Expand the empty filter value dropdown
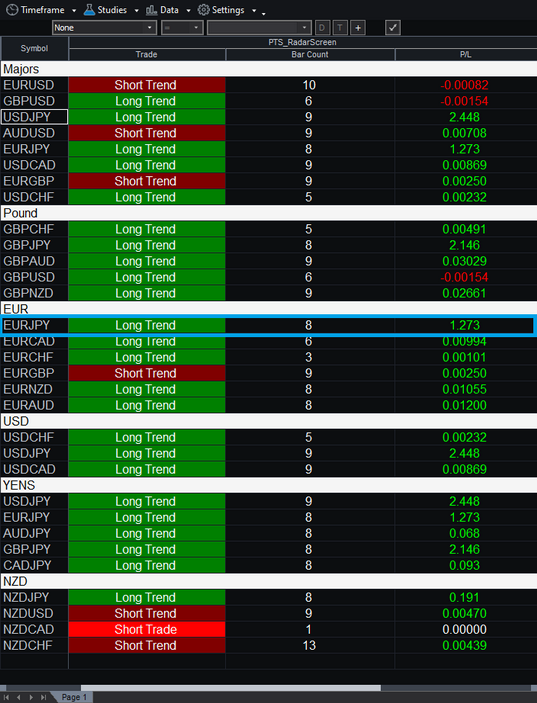The width and height of the screenshot is (537, 703). coord(259,28)
